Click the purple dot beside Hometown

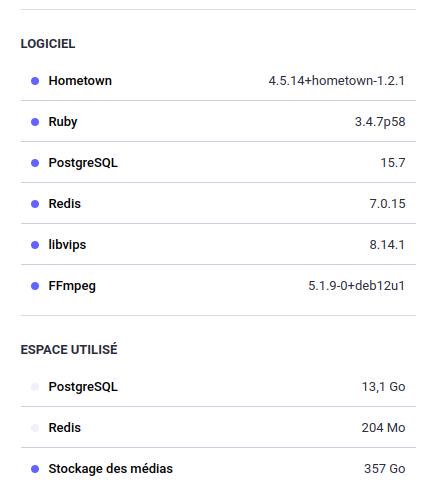[35, 81]
